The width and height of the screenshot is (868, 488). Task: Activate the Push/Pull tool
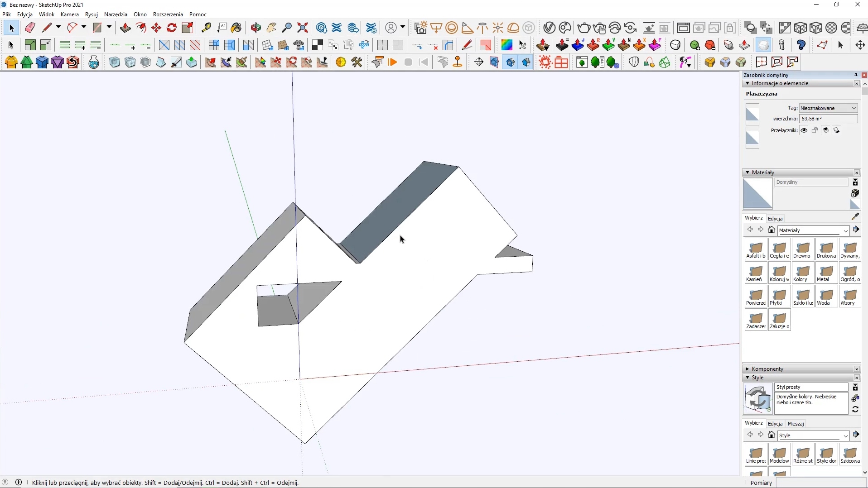(125, 28)
